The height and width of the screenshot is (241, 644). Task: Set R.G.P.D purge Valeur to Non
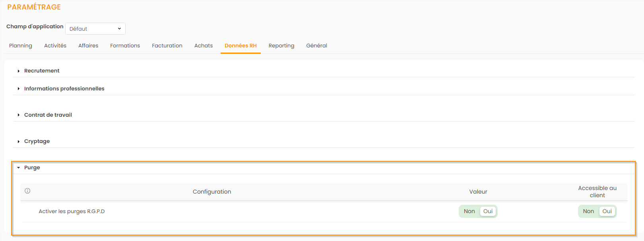(469, 212)
